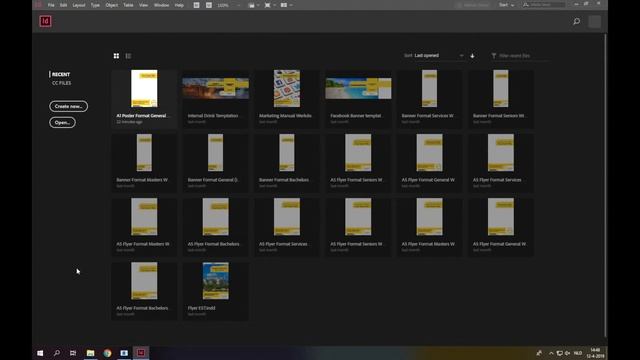Open File Explorer from the taskbar
This screenshot has width=640, height=360.
pyautogui.click(x=91, y=353)
